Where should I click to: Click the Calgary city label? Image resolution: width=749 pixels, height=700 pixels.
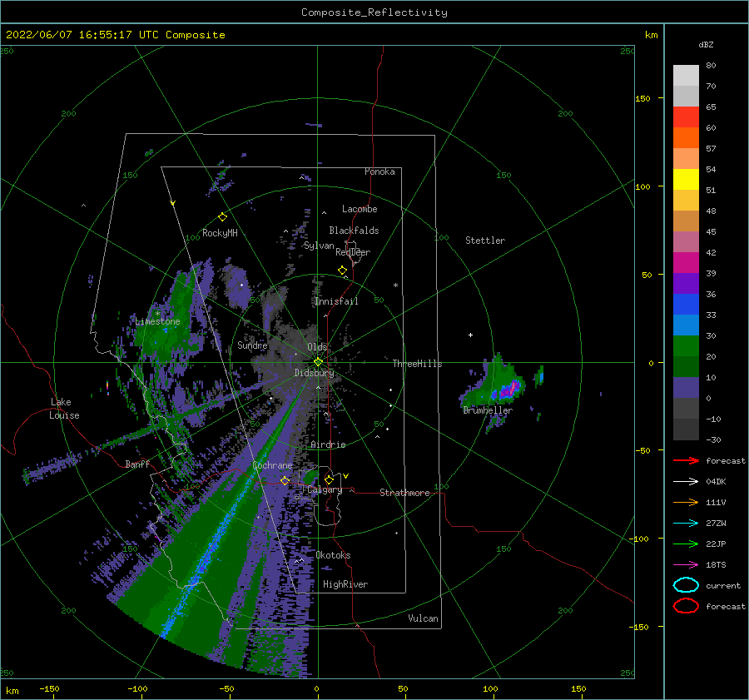(325, 489)
